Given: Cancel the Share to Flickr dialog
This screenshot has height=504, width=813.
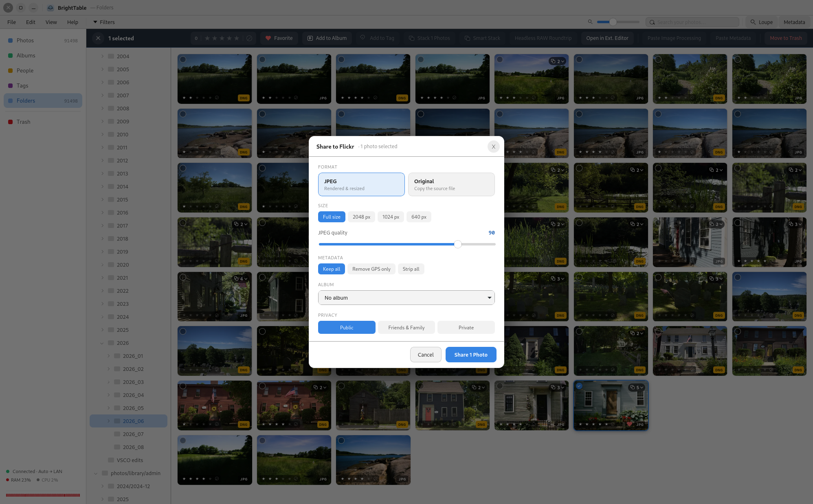Looking at the screenshot, I should (426, 355).
